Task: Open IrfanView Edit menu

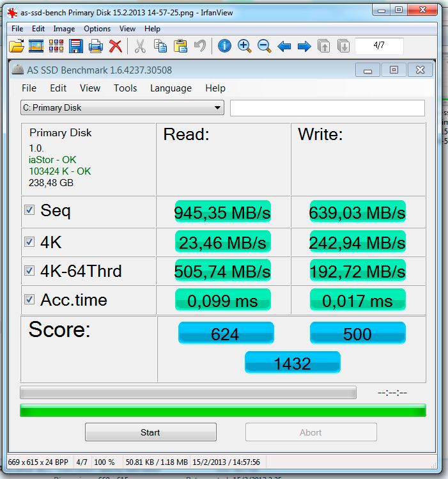Action: pyautogui.click(x=38, y=29)
